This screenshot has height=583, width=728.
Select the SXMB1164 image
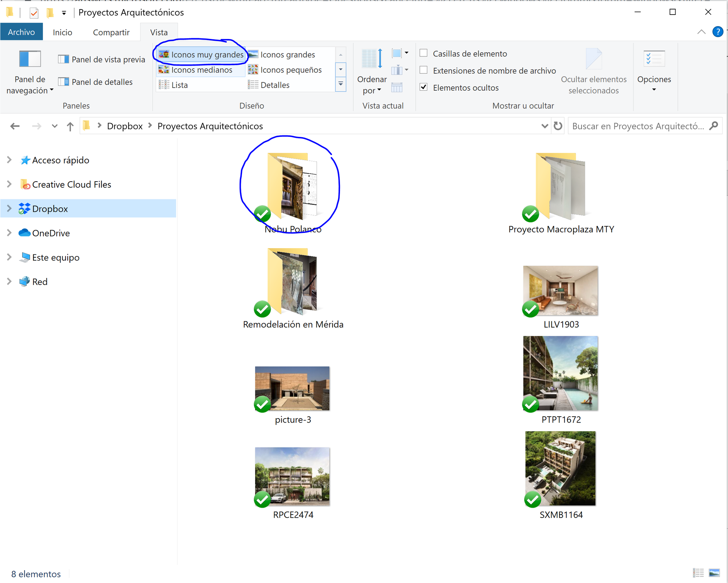tap(561, 475)
